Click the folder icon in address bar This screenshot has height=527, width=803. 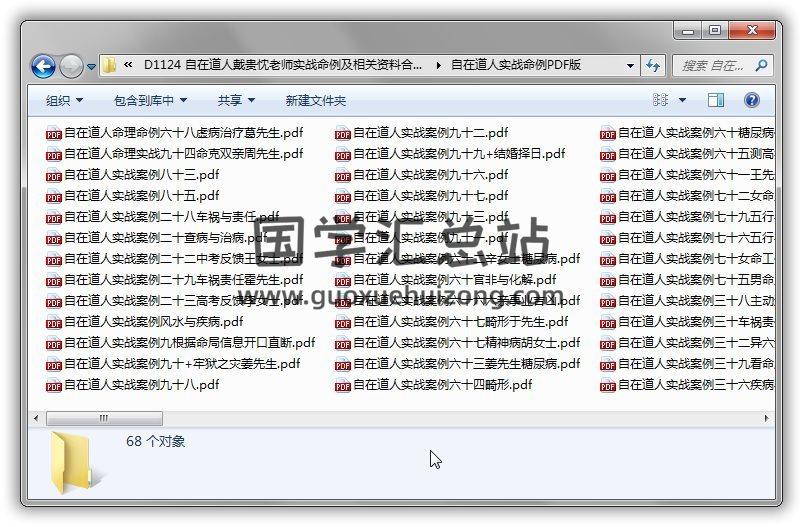109,65
